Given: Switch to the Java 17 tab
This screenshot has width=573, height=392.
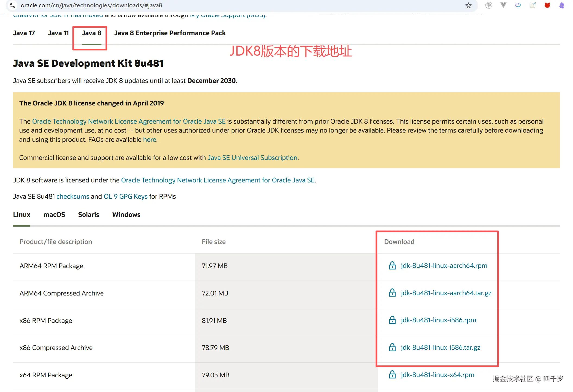Looking at the screenshot, I should pyautogui.click(x=24, y=33).
